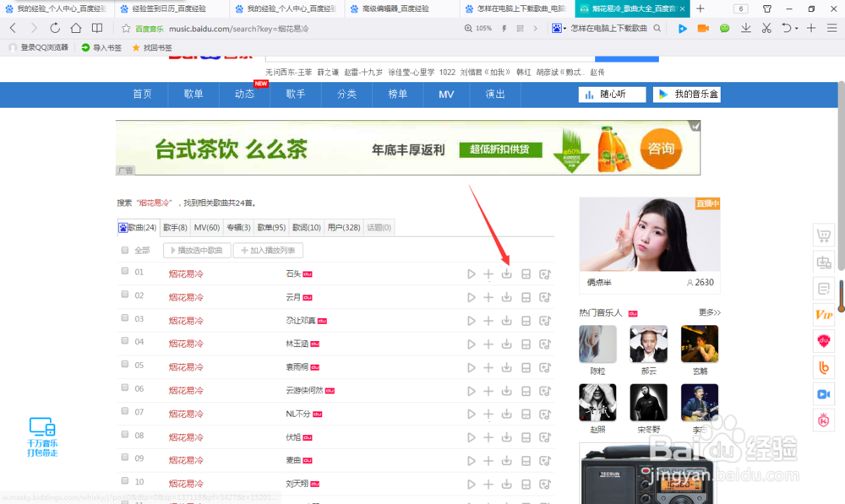Viewport: 845px width, 504px height.
Task: Play the song by 麦曲
Action: point(471,461)
